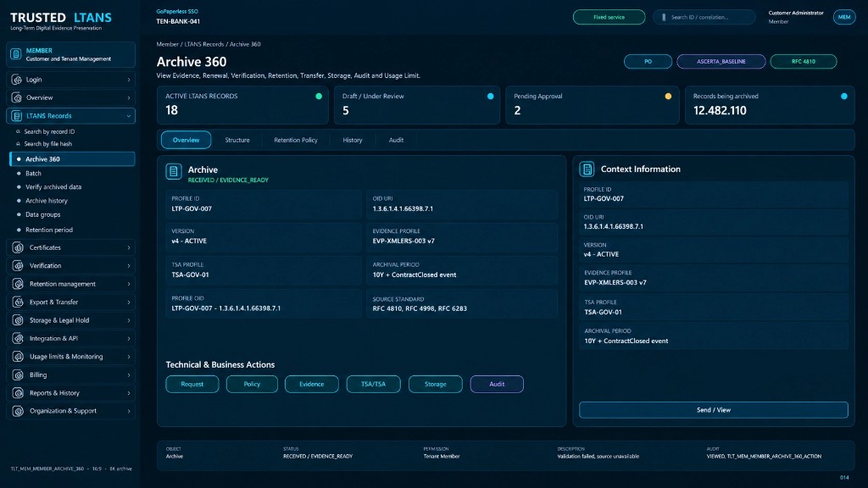This screenshot has height=488, width=868.
Task: Select the History tab
Action: [353, 141]
